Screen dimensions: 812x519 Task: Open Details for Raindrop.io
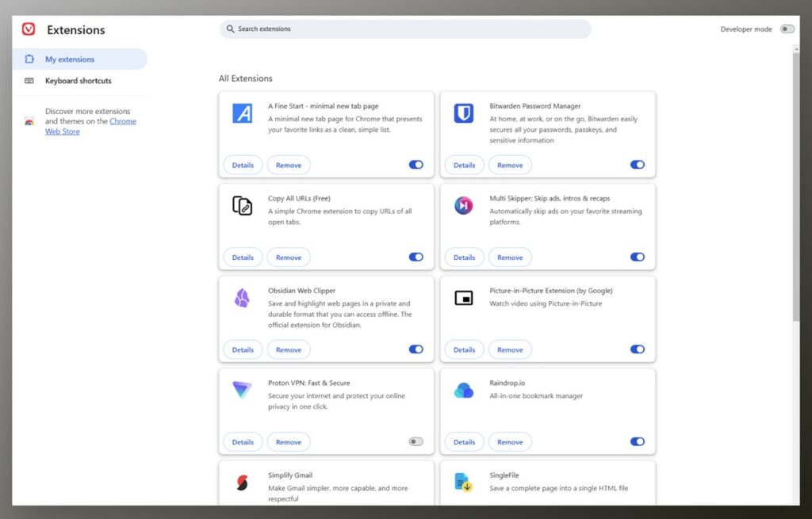click(464, 442)
